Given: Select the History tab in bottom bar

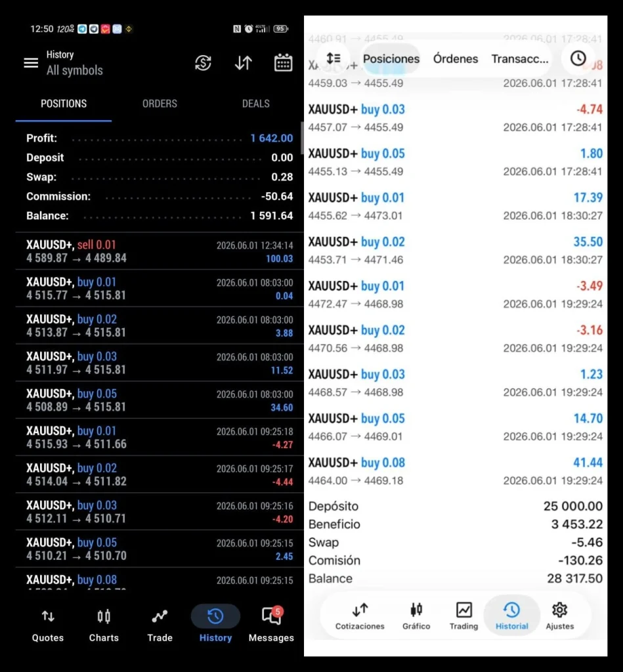Looking at the screenshot, I should 215,625.
